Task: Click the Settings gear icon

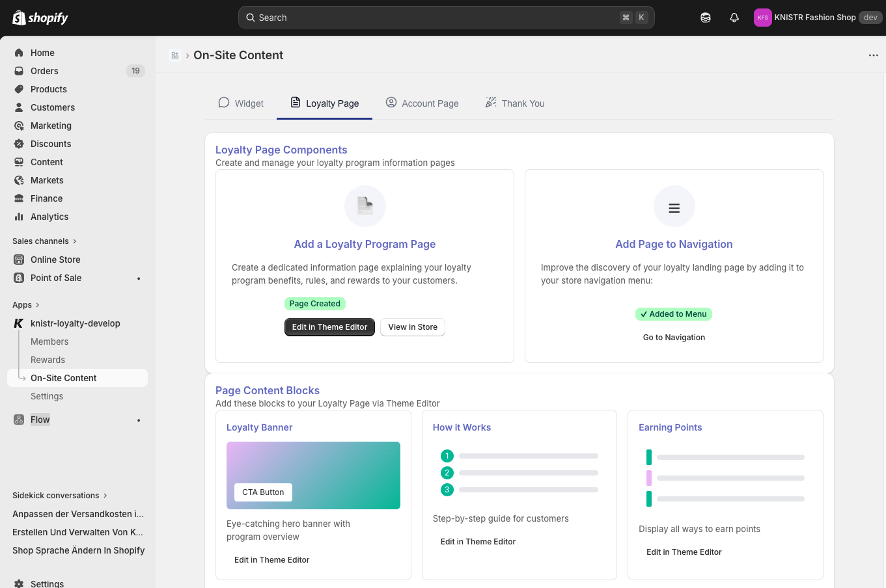Action: 19,583
